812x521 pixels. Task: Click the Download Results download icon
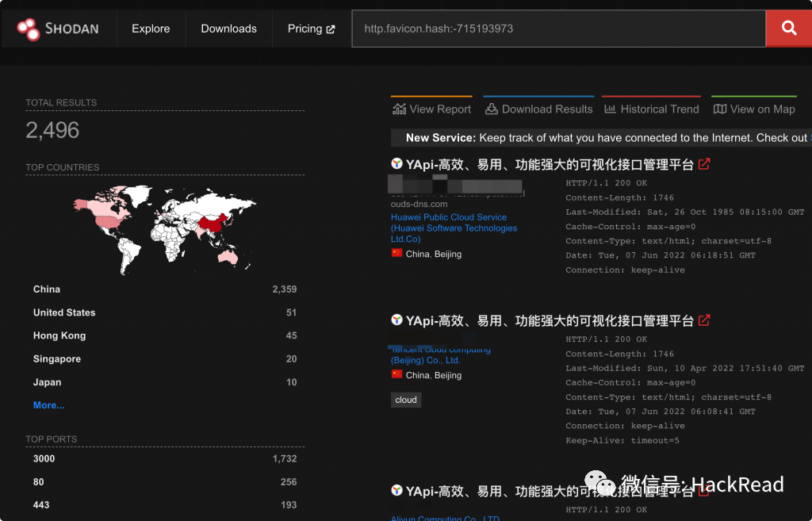[x=492, y=109]
